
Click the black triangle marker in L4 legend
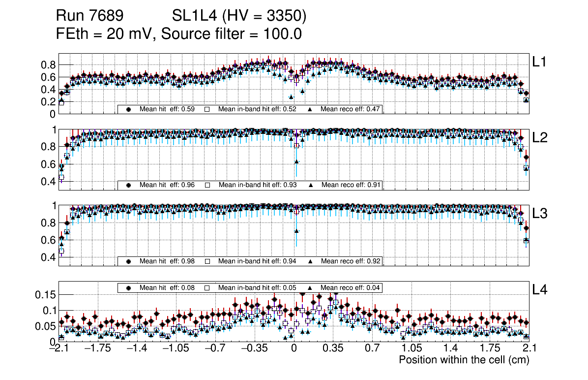tap(311, 287)
